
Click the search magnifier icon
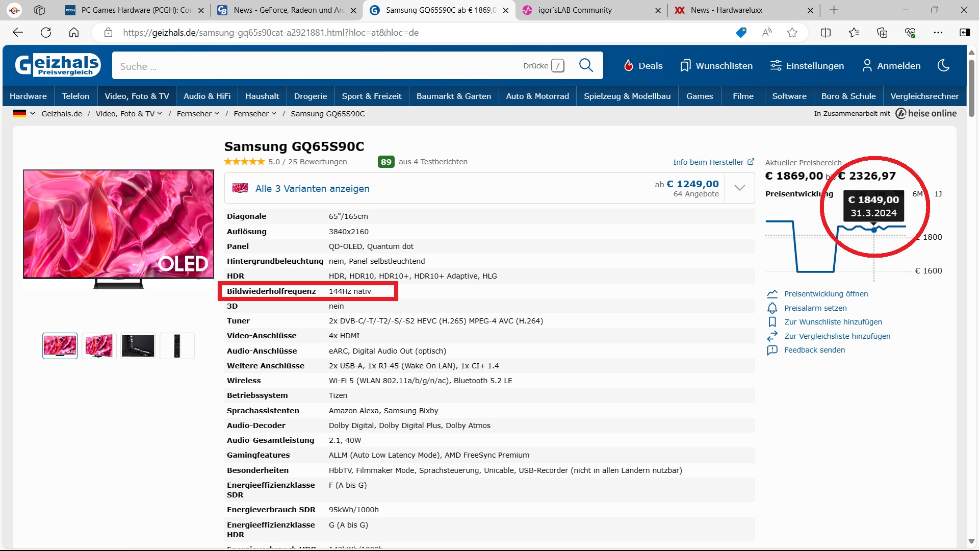(x=586, y=65)
